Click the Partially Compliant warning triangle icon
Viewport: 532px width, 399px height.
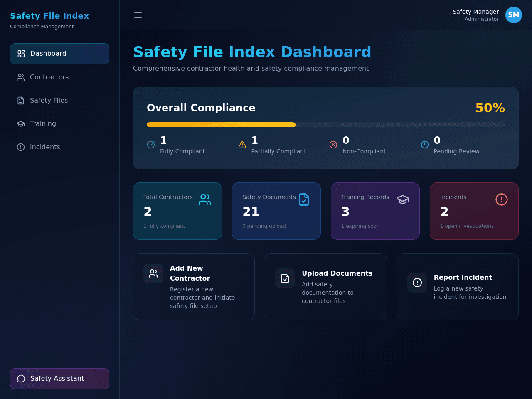coord(242,145)
